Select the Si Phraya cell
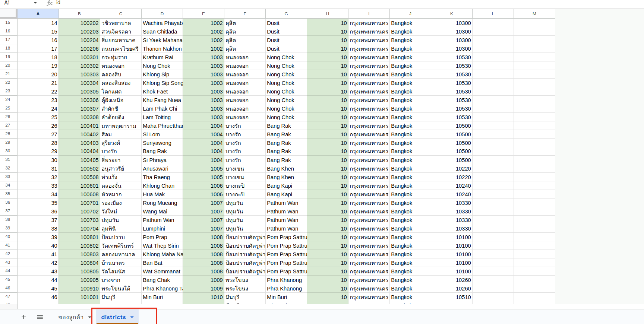This screenshot has height=324, width=644. pyautogui.click(x=162, y=160)
